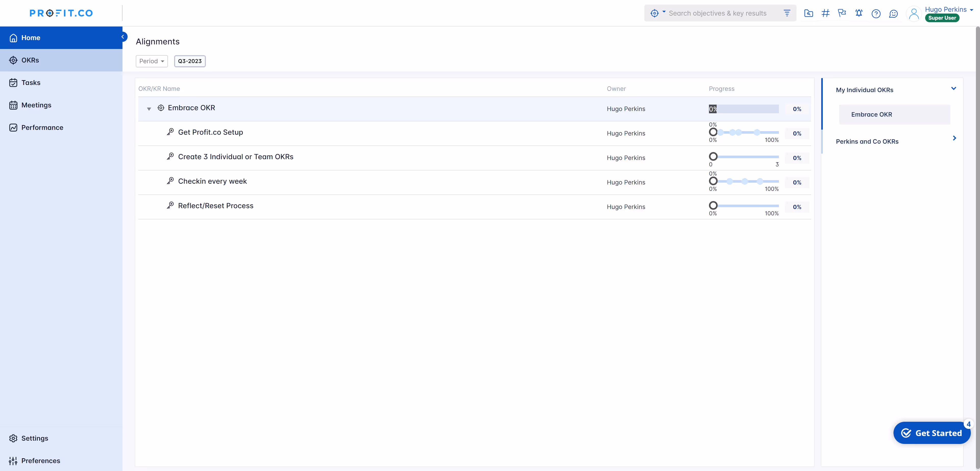The width and height of the screenshot is (980, 471).
Task: Select the Q3-2023 period button
Action: tap(190, 61)
